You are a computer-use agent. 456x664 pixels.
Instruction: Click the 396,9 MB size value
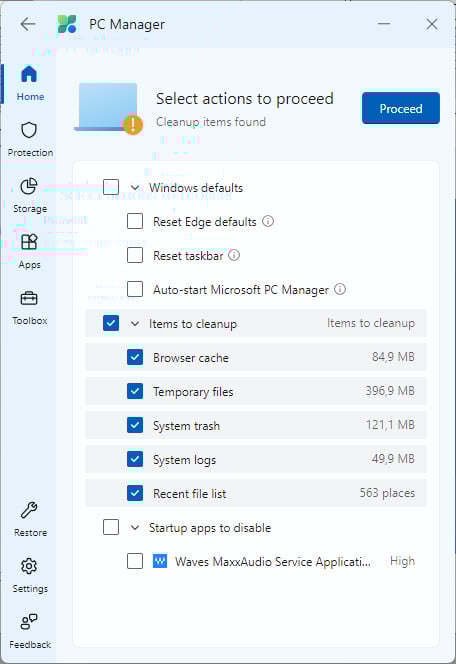click(x=390, y=390)
